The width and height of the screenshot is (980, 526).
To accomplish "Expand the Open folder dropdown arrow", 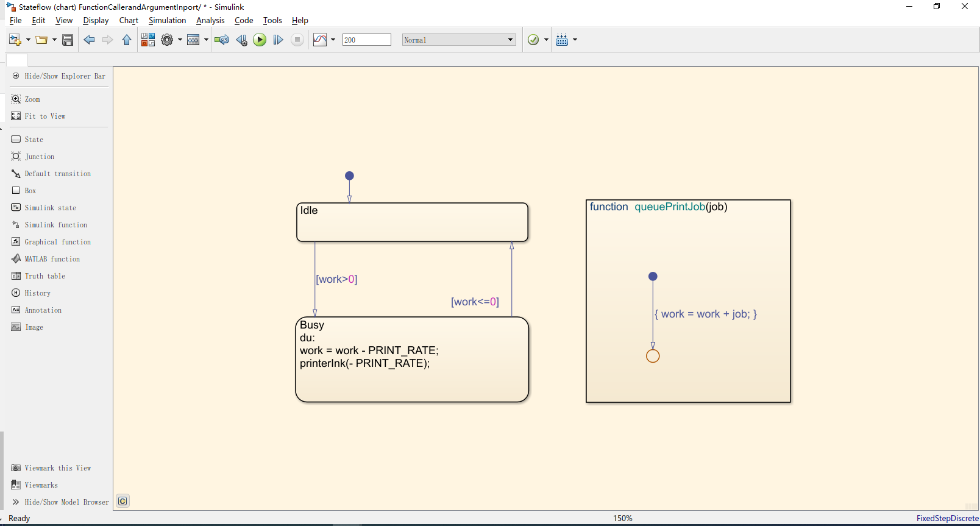I will [x=54, y=40].
